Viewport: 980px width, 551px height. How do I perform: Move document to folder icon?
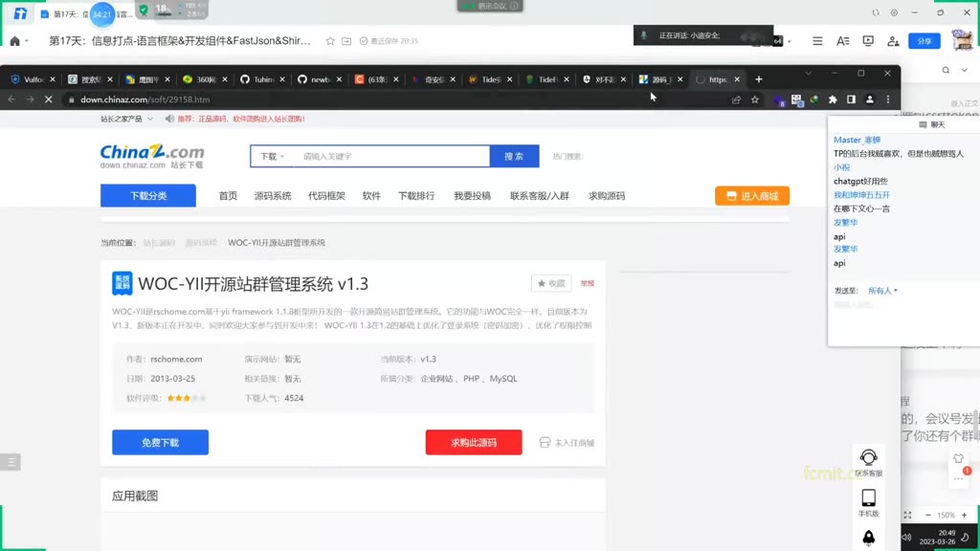coord(346,40)
